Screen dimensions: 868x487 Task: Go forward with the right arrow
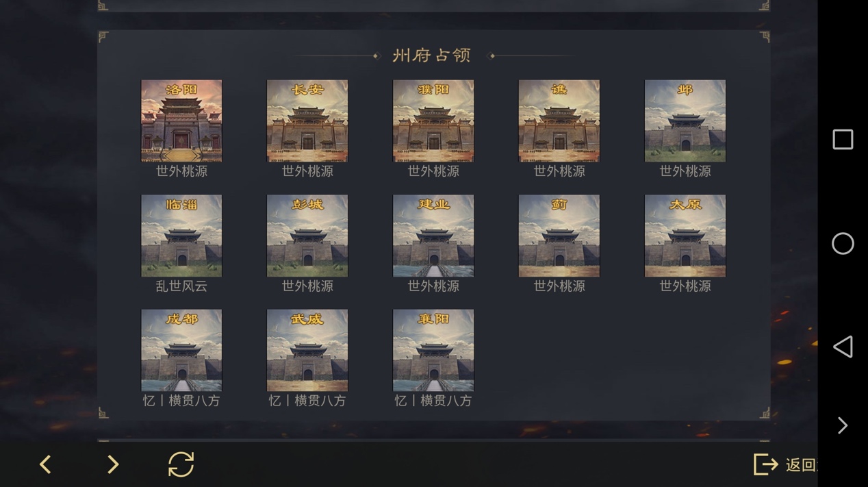click(113, 464)
